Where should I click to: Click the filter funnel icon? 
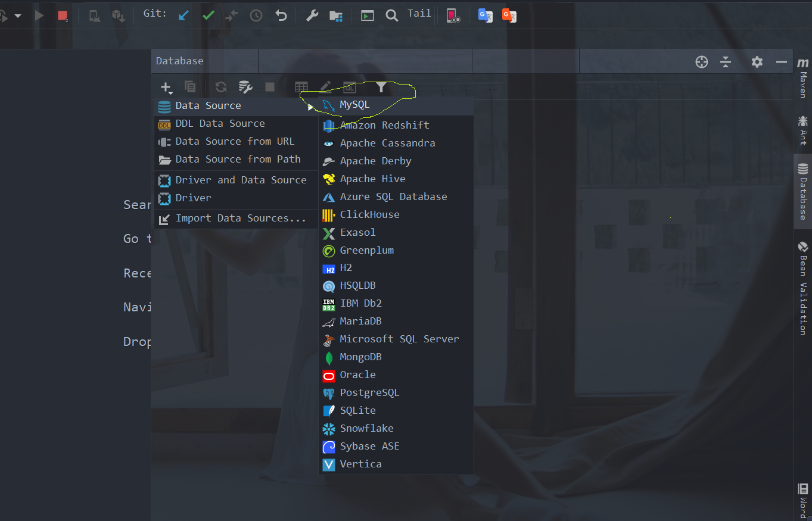point(381,88)
